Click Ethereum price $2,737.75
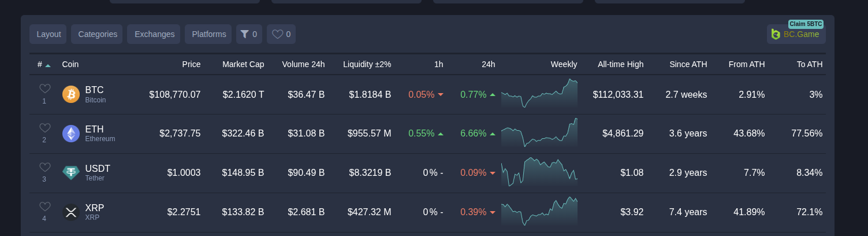The width and height of the screenshot is (868, 236). (180, 134)
